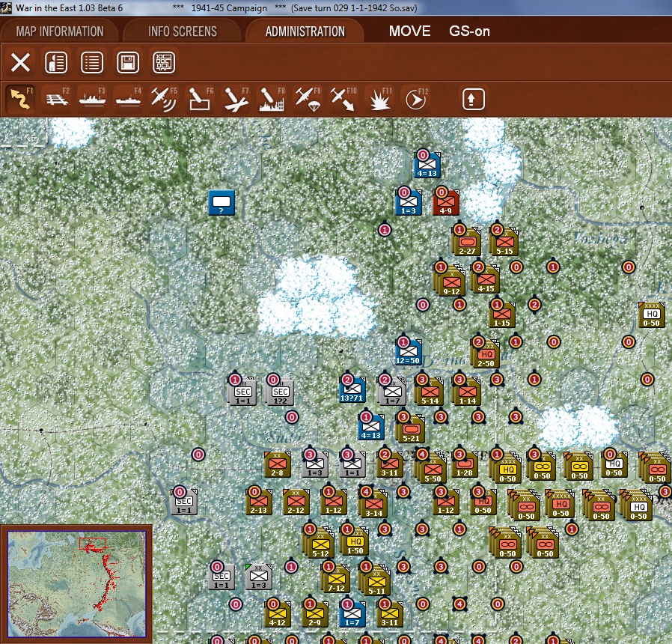Select the F10 air transfer mode icon

(x=343, y=99)
